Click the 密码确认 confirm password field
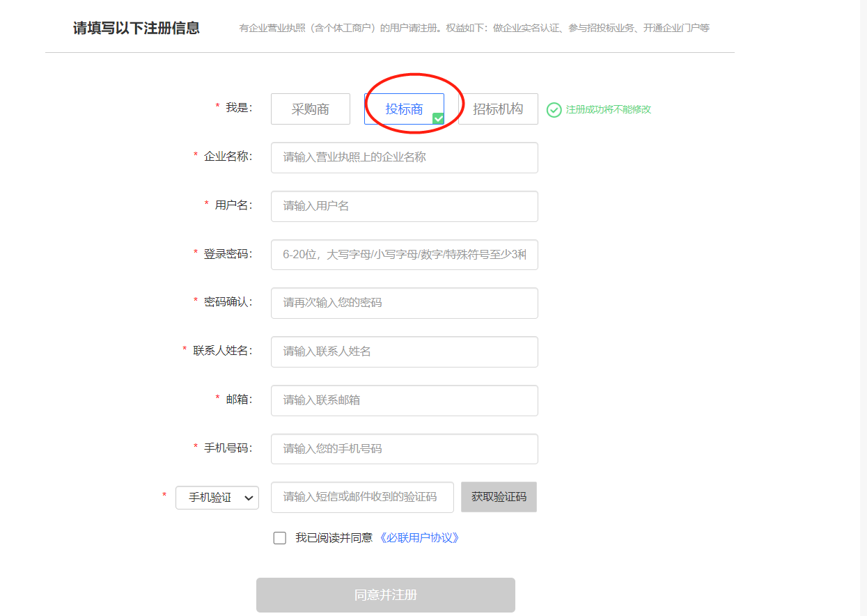Viewport: 867px width, 616px height. 404,303
